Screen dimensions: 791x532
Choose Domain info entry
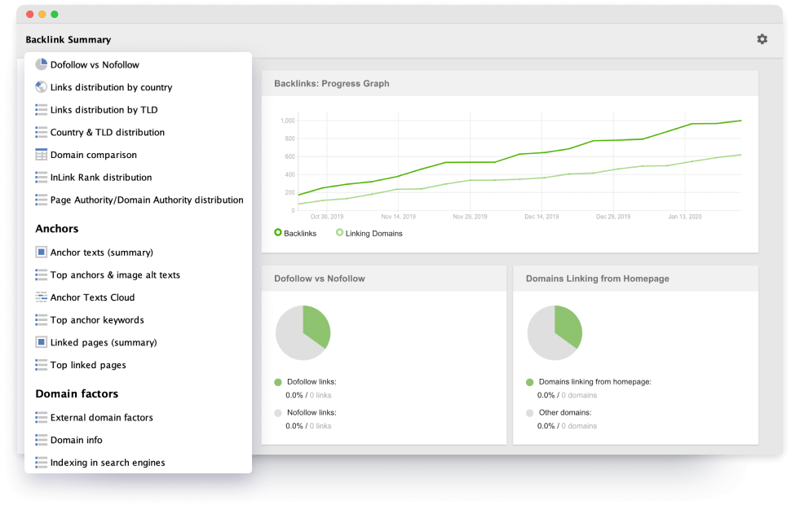coord(76,440)
